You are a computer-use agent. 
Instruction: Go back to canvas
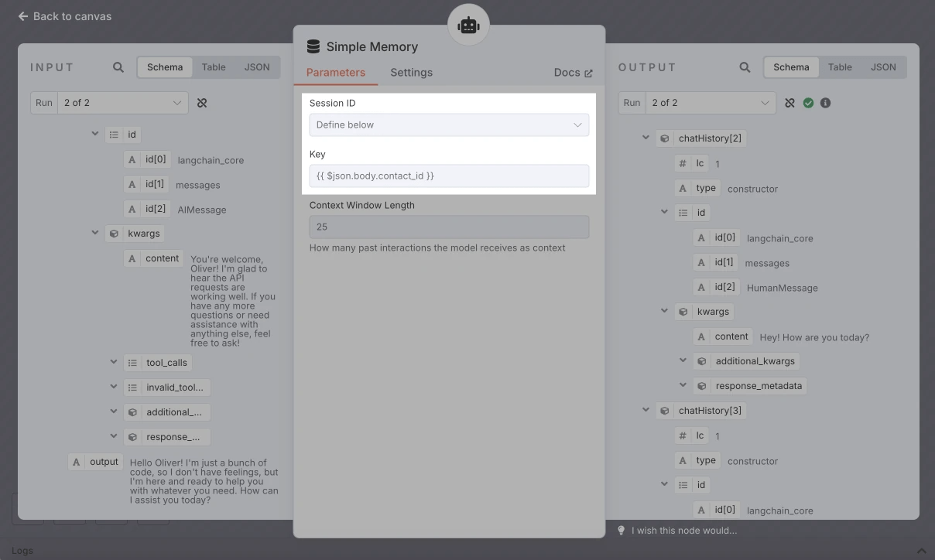[x=65, y=16]
